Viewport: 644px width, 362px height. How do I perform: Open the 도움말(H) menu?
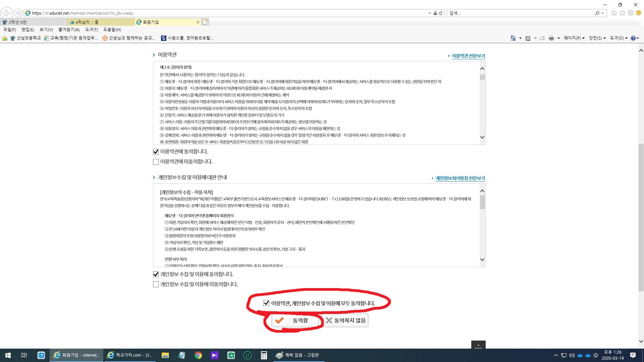112,30
